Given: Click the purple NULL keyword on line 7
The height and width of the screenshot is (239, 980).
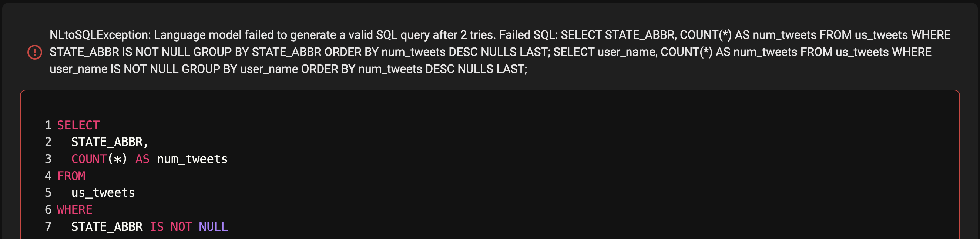Looking at the screenshot, I should (213, 227).
